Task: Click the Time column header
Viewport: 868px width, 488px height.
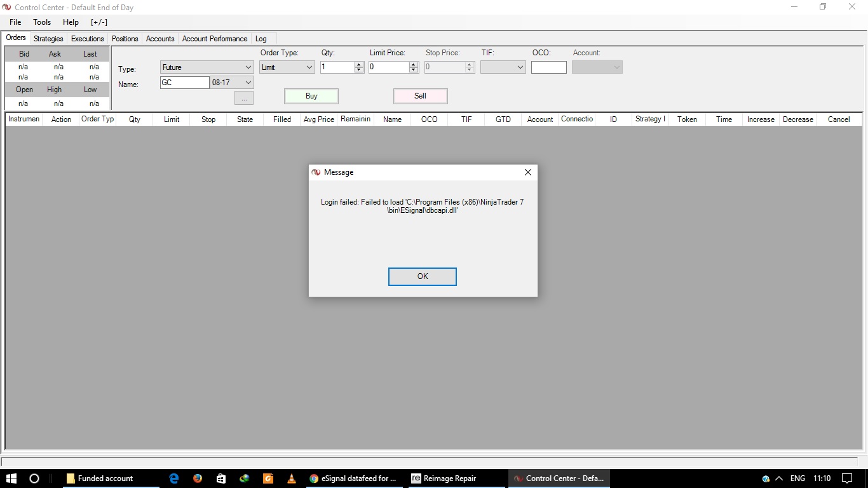Action: [724, 119]
